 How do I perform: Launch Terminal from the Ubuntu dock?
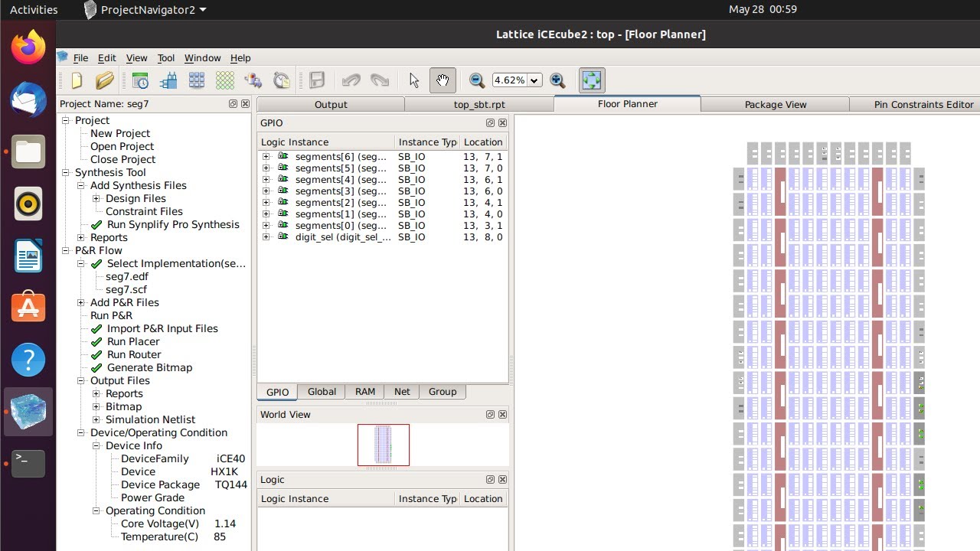[x=28, y=463]
